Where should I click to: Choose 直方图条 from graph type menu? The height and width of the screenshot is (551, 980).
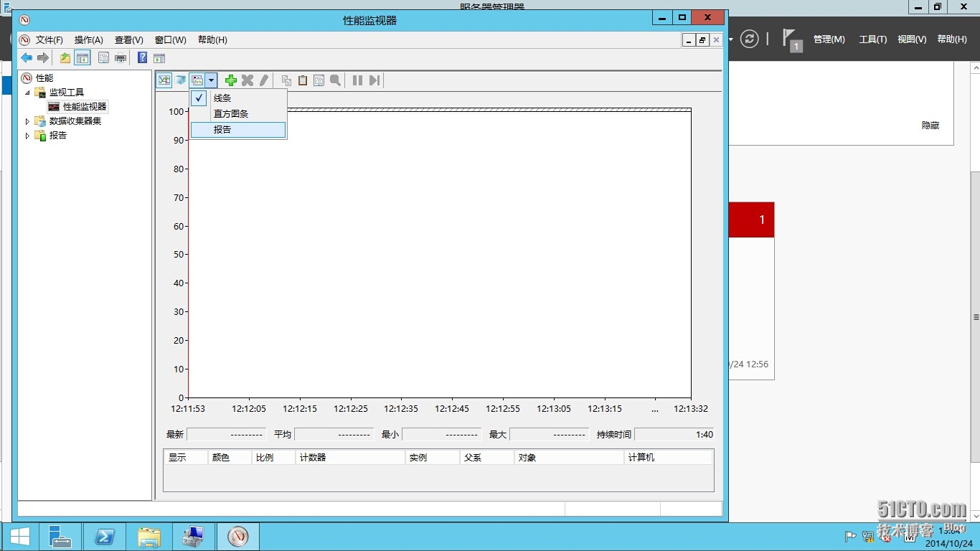[x=238, y=114]
